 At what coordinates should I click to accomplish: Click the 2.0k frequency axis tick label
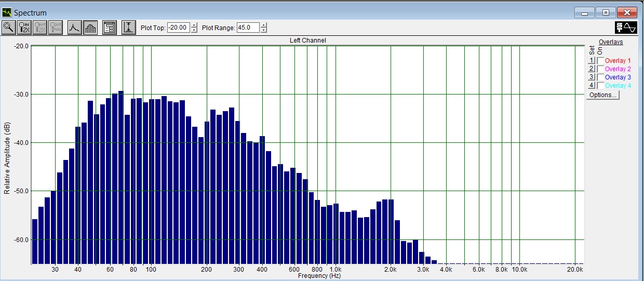[391, 270]
